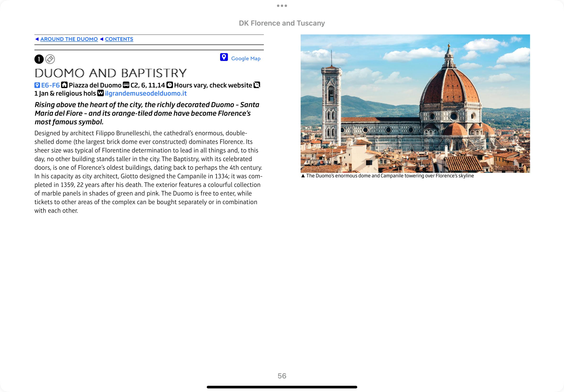Click the arrow before Contents
The width and height of the screenshot is (564, 392).
102,39
